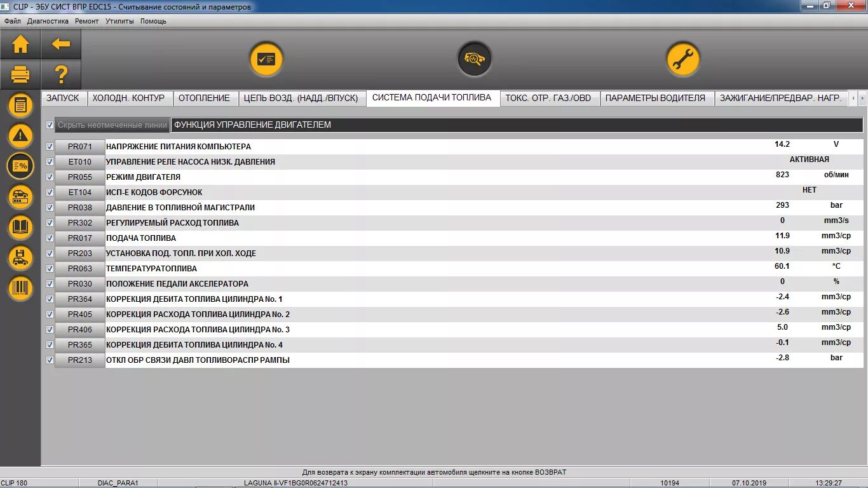
Task: Click the DIAC_PARA1 status bar entry
Action: [x=118, y=483]
